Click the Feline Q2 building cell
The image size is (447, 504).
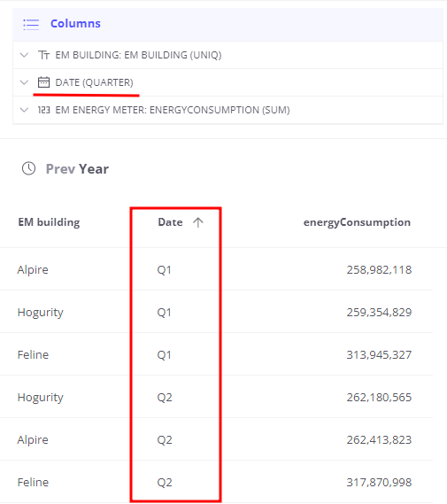pyautogui.click(x=33, y=482)
